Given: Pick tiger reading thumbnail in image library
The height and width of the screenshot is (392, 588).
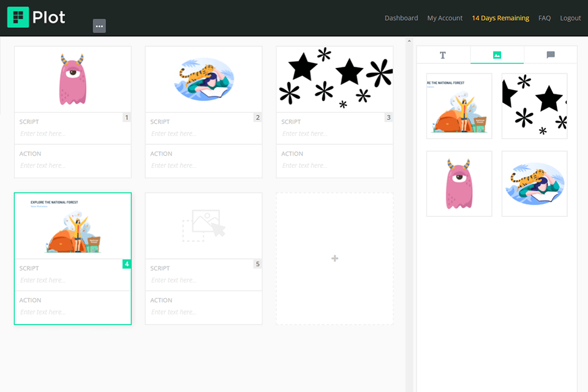Looking at the screenshot, I should point(535,184).
